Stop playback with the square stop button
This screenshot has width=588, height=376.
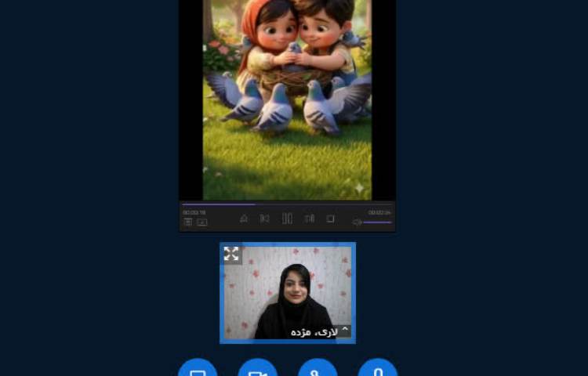[330, 219]
